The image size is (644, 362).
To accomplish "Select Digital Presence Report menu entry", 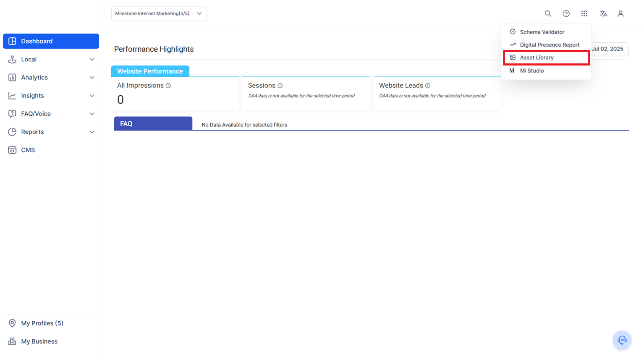I will tap(546, 45).
